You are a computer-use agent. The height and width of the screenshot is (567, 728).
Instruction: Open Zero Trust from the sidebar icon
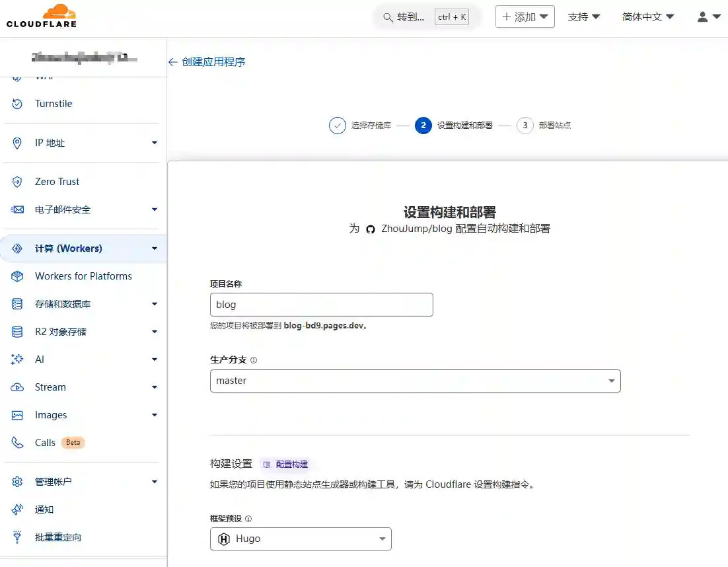tap(17, 181)
